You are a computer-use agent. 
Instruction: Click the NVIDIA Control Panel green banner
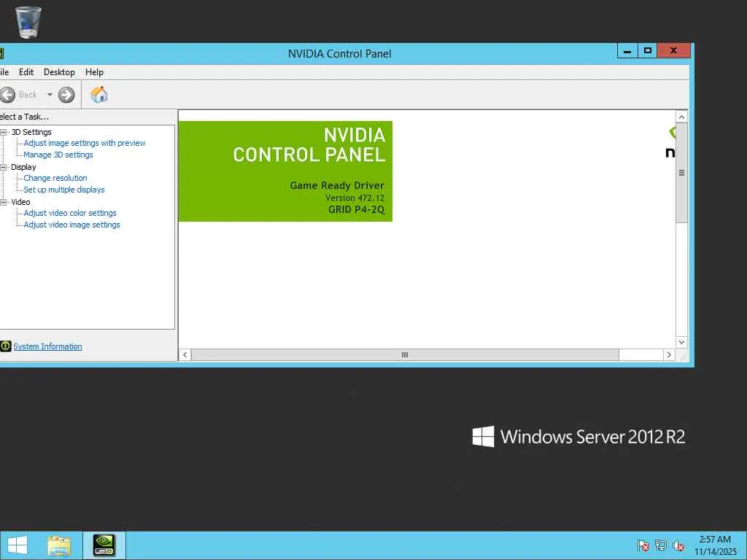(285, 171)
